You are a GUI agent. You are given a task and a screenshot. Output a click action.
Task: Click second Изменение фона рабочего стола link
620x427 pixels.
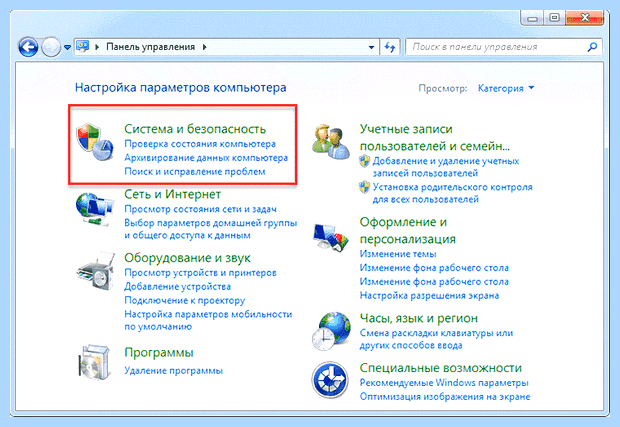pyautogui.click(x=434, y=282)
